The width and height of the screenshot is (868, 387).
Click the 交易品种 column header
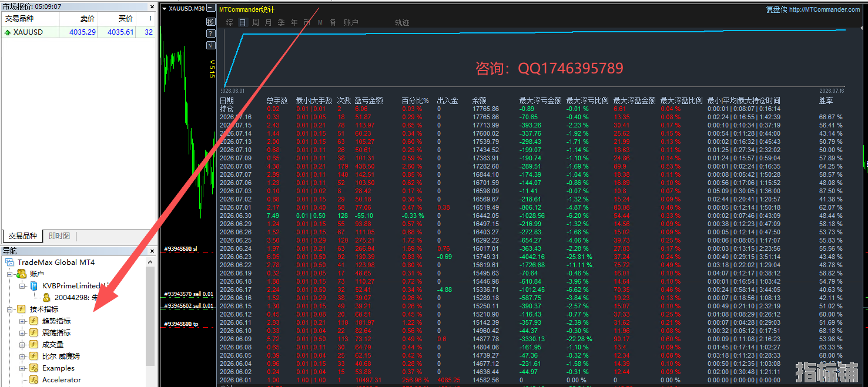[30, 19]
